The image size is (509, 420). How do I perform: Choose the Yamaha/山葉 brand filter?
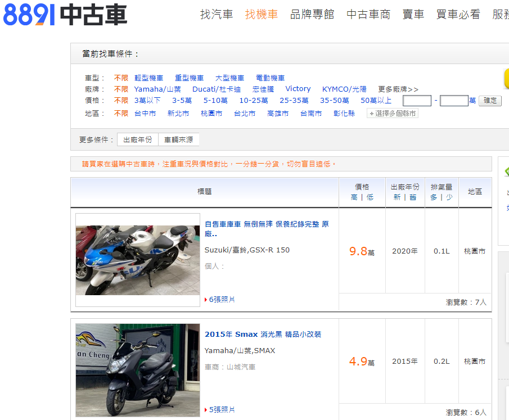click(x=157, y=89)
